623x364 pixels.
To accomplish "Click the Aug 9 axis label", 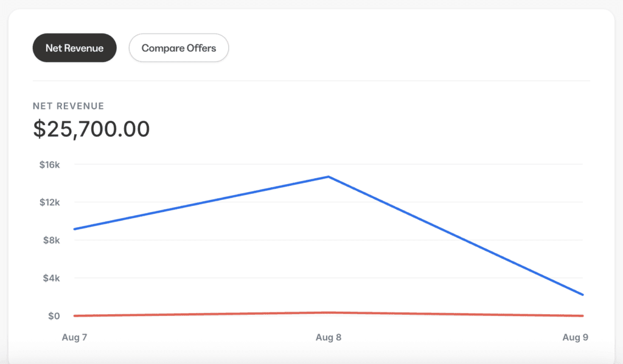I will (575, 337).
